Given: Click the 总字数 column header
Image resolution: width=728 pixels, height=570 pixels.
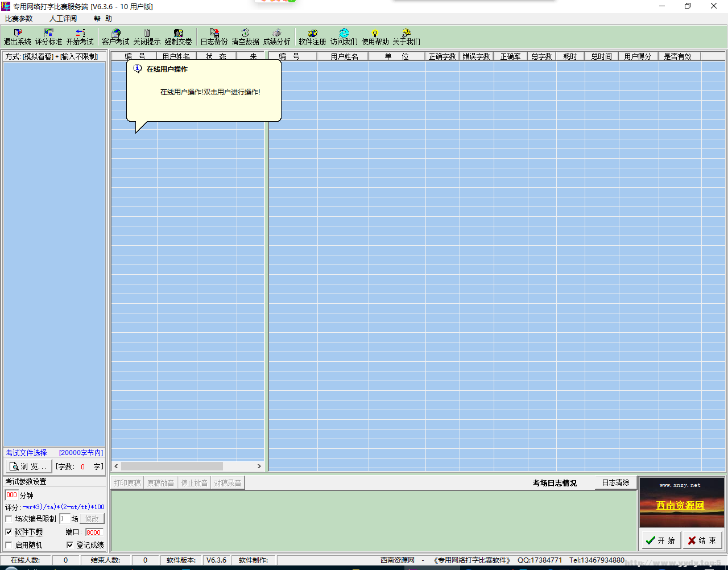Looking at the screenshot, I should tap(541, 56).
